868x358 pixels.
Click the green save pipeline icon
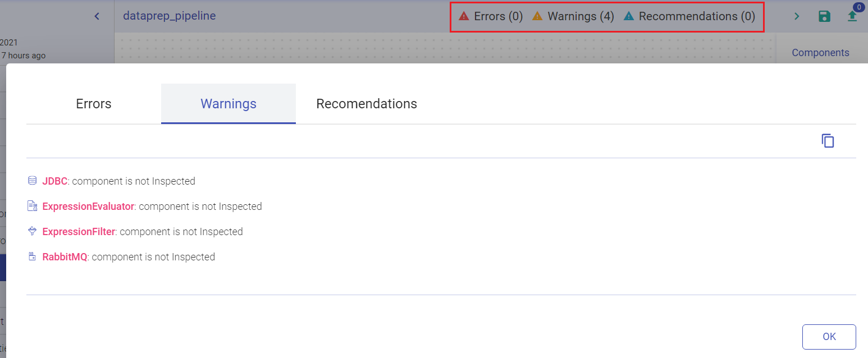[824, 16]
